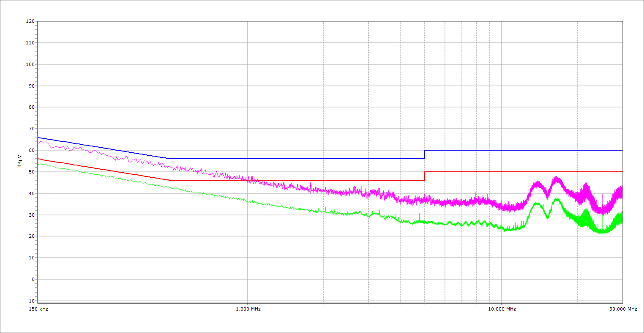Click the 30.000 MHz x-axis label
Screen dimensions: 644x333
(623, 309)
